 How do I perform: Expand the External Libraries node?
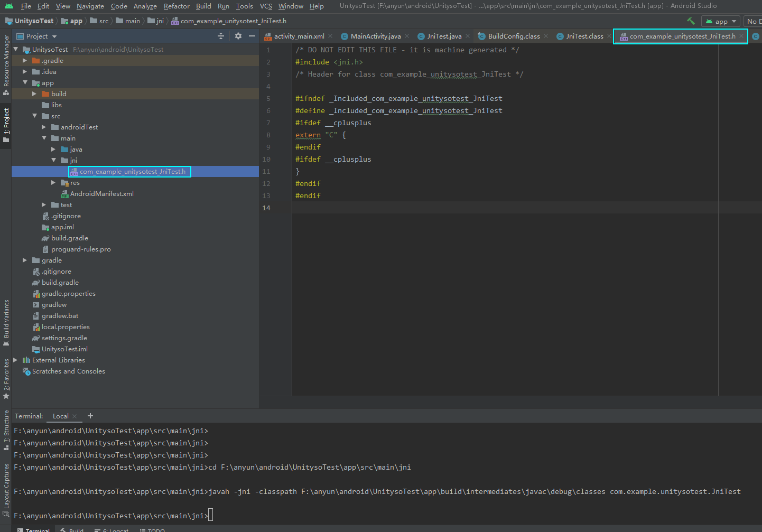click(15, 360)
